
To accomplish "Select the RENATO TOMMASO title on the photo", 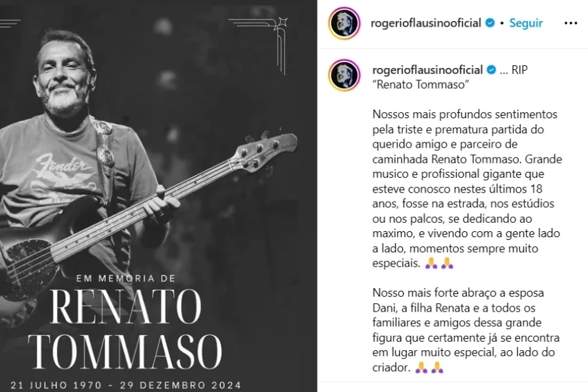I will [125, 329].
